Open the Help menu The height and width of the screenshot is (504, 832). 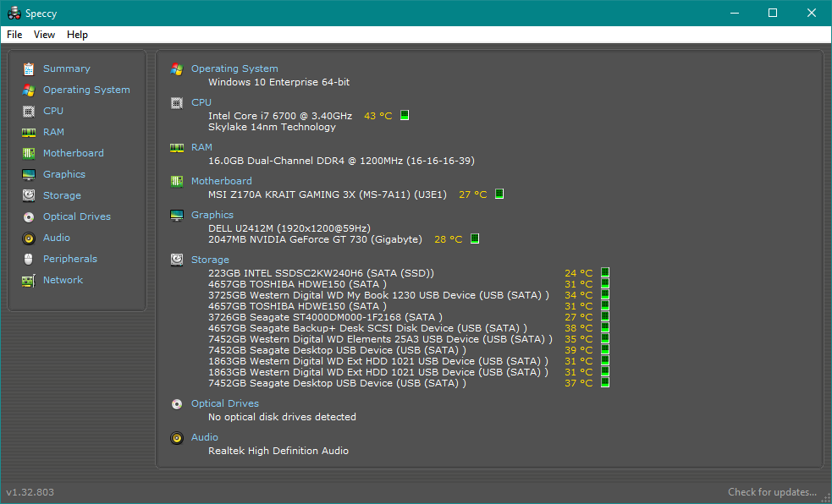[x=77, y=35]
